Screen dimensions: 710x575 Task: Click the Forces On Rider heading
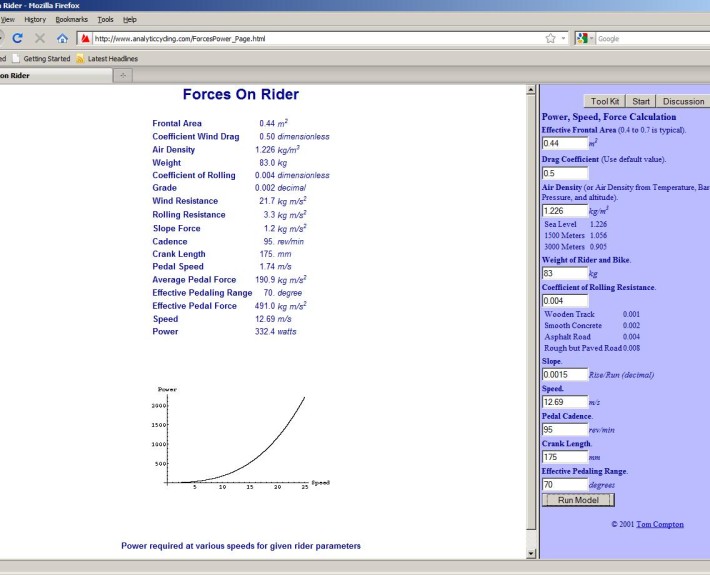pos(241,94)
